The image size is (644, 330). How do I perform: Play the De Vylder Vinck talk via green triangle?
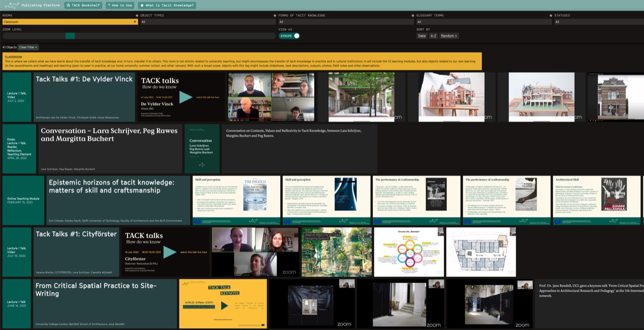pyautogui.click(x=186, y=97)
